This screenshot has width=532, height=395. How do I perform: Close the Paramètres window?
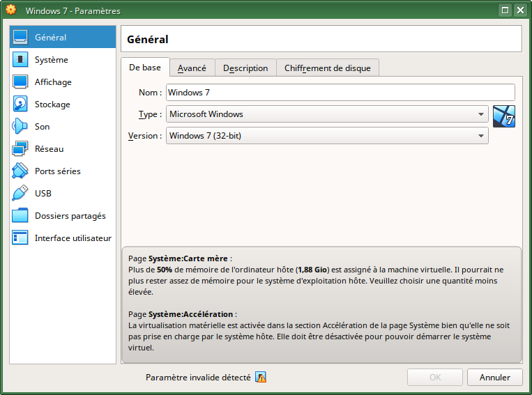tap(520, 10)
